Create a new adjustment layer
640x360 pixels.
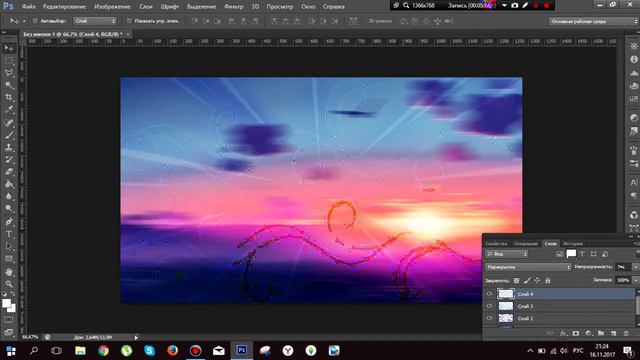[x=588, y=333]
